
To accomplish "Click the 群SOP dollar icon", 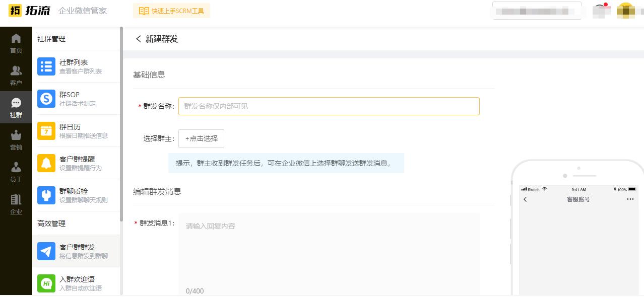I will 46,98.
